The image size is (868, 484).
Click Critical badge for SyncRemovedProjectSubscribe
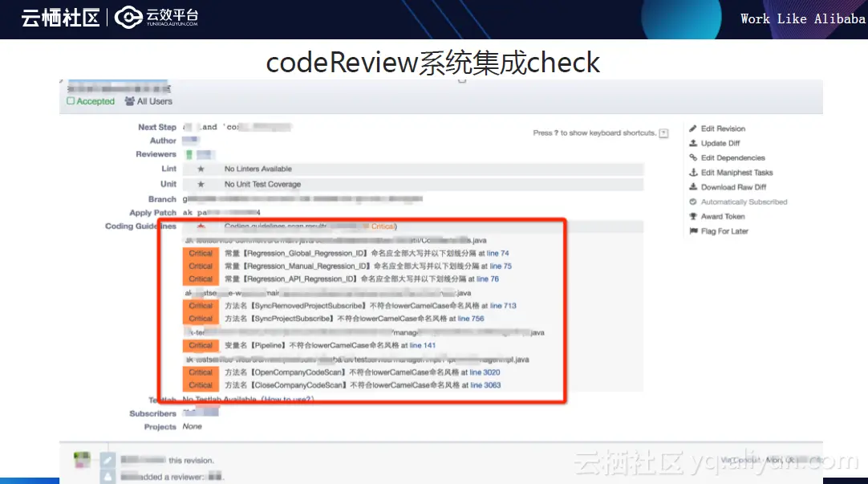pyautogui.click(x=201, y=306)
